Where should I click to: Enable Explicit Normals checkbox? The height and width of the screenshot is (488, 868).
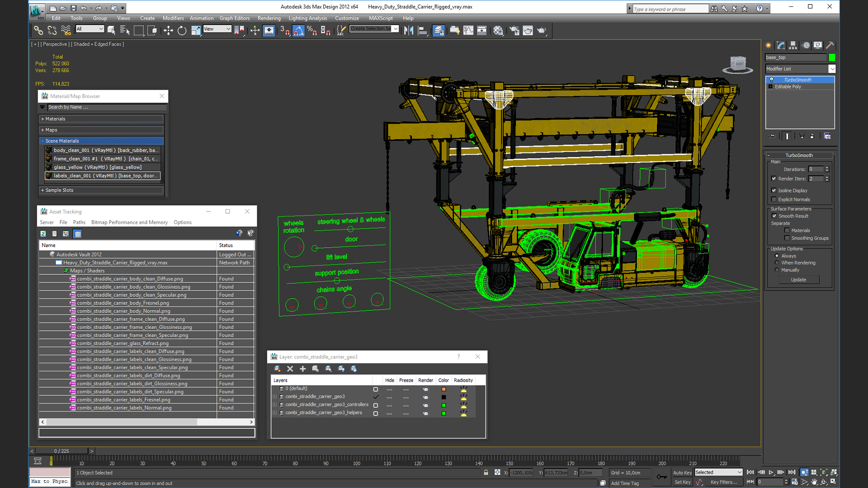click(774, 199)
